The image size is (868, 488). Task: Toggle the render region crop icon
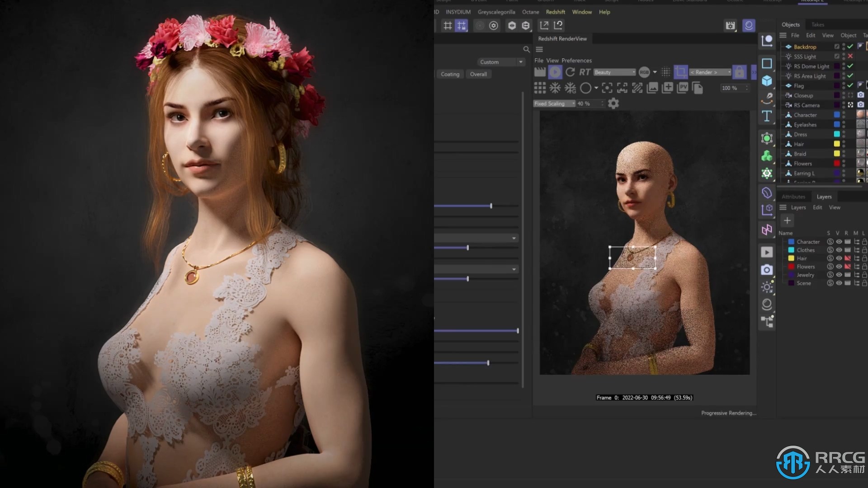(680, 72)
